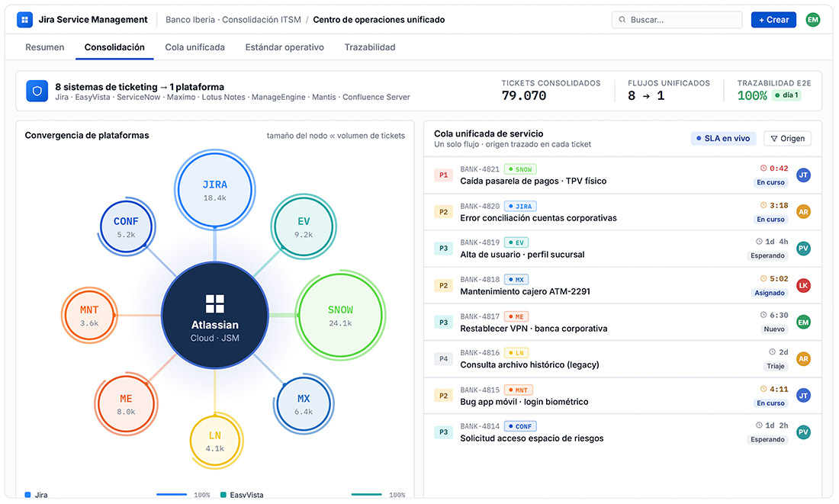Switch to the Cola unificada tab
The width and height of the screenshot is (839, 504).
(x=194, y=47)
